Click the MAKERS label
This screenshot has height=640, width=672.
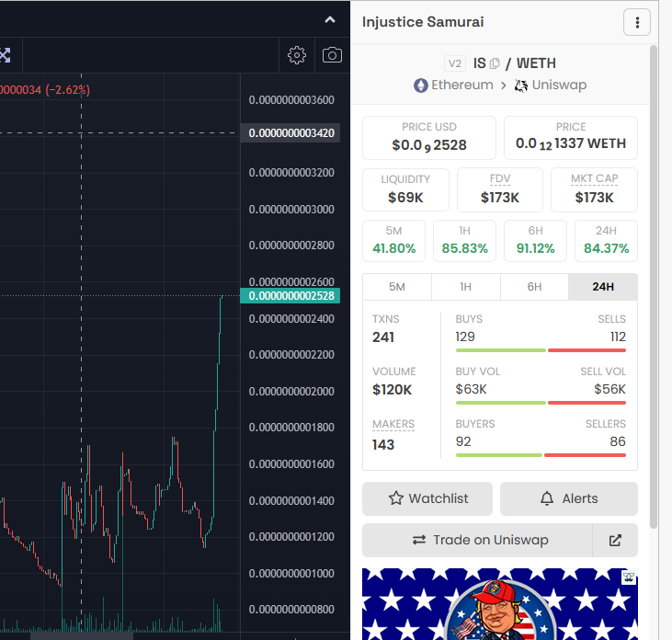(x=393, y=424)
